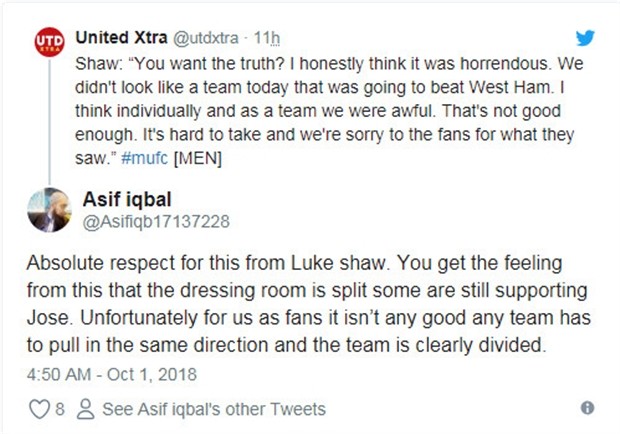Click the @utdxtra handle
620x434 pixels.
pos(210,37)
